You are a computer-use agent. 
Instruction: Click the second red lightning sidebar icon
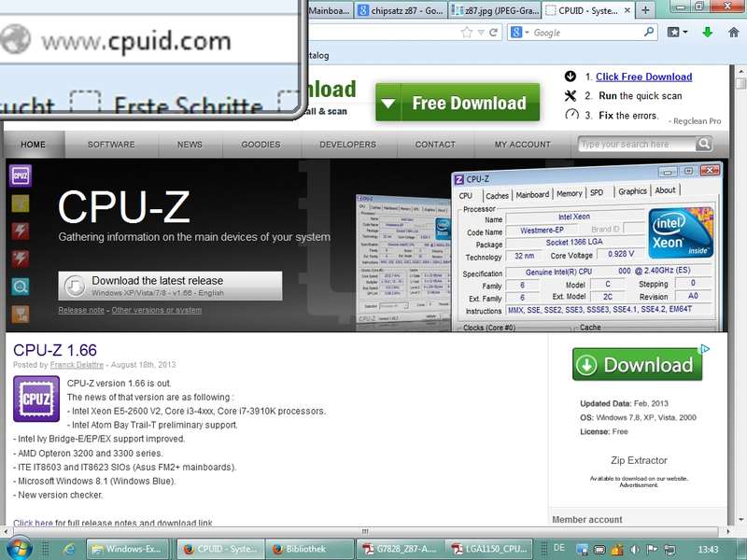pyautogui.click(x=20, y=259)
